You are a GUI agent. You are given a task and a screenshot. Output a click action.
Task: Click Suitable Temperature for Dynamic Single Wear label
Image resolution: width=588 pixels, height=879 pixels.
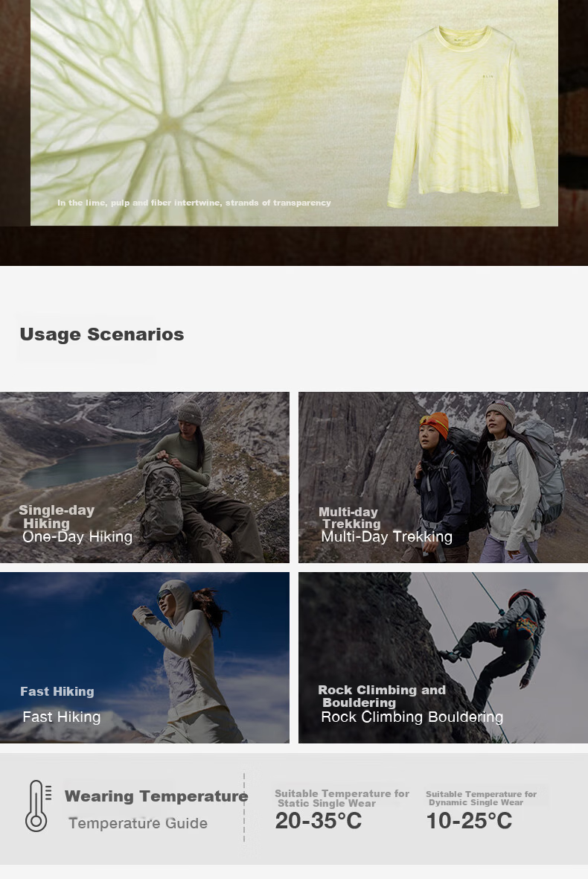coord(481,798)
